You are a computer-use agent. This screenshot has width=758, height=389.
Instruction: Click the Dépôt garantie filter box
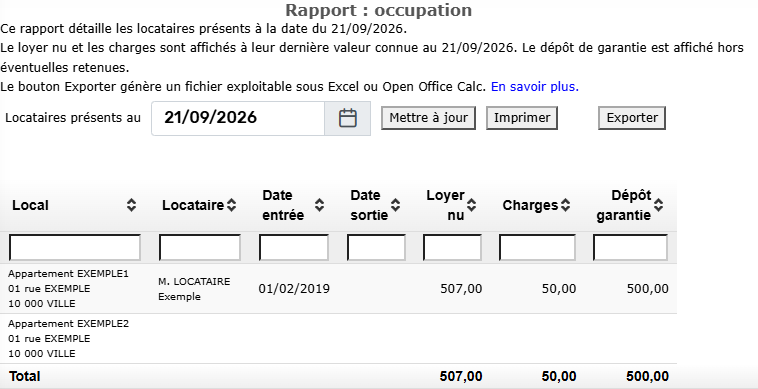630,247
